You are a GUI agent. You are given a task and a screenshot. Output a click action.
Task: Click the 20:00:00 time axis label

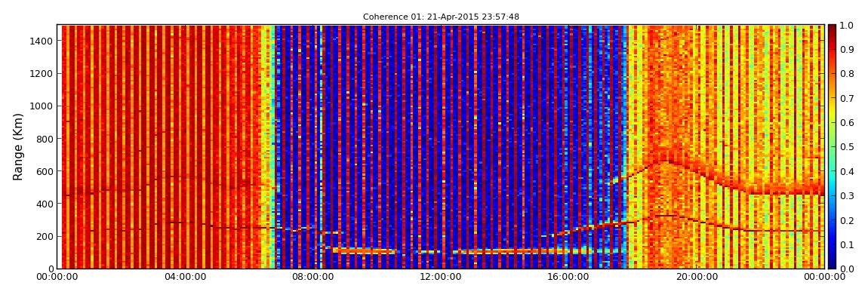(697, 277)
